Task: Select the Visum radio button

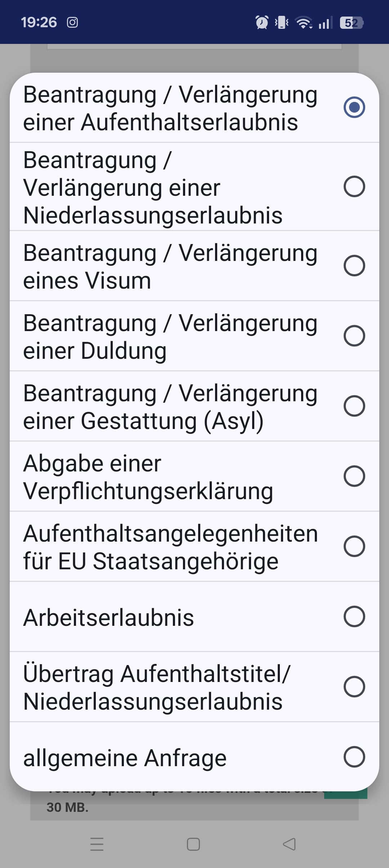Action: tap(354, 266)
